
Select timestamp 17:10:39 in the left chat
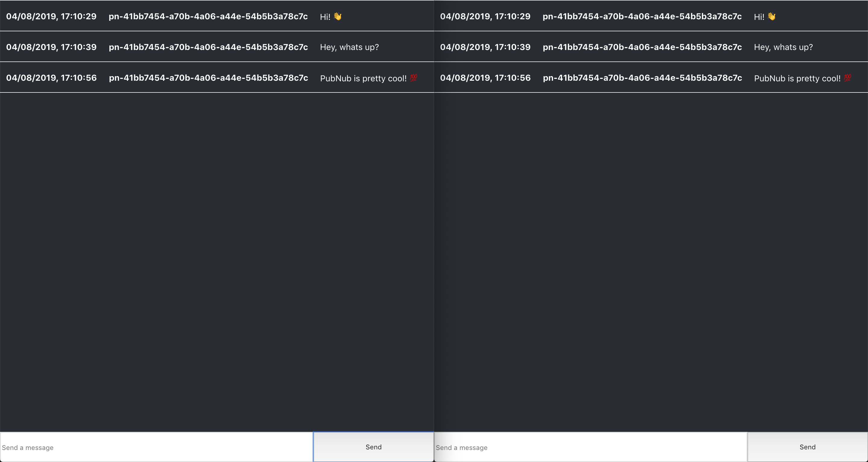pos(51,47)
